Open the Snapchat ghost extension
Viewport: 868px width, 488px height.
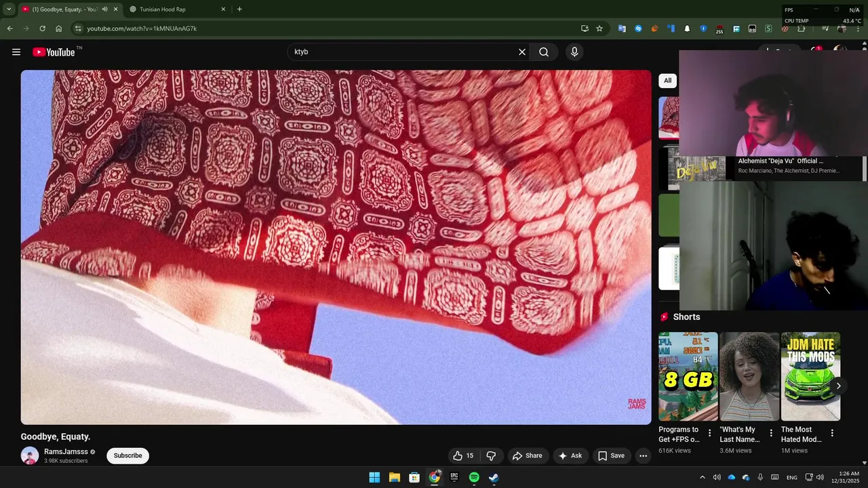click(687, 28)
